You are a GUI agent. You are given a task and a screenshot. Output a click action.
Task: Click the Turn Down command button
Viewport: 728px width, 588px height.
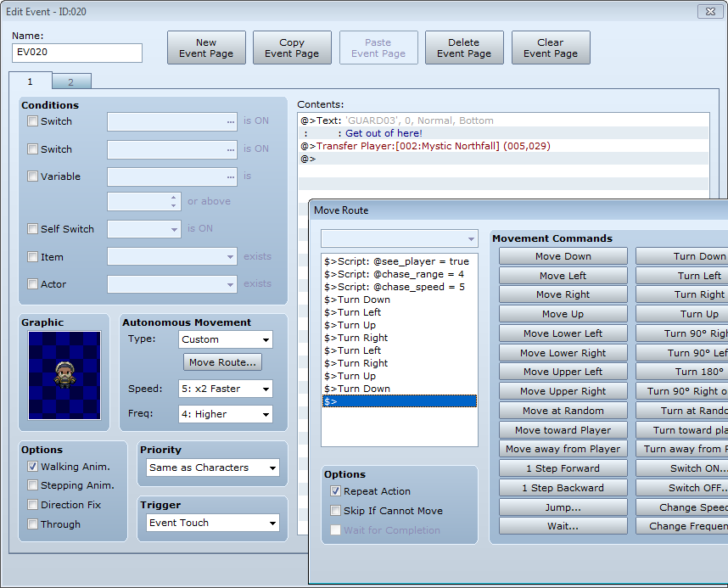[x=682, y=256]
